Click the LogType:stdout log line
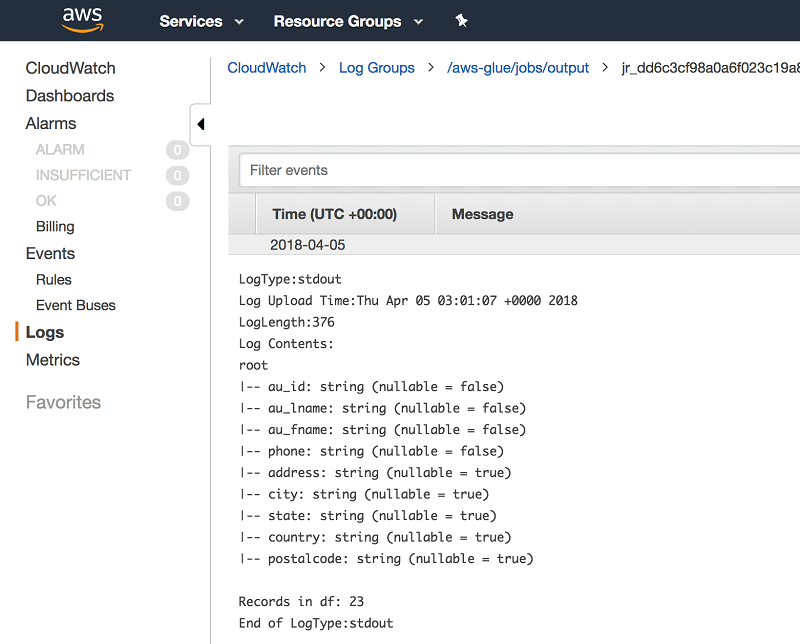800x644 pixels. click(x=290, y=279)
